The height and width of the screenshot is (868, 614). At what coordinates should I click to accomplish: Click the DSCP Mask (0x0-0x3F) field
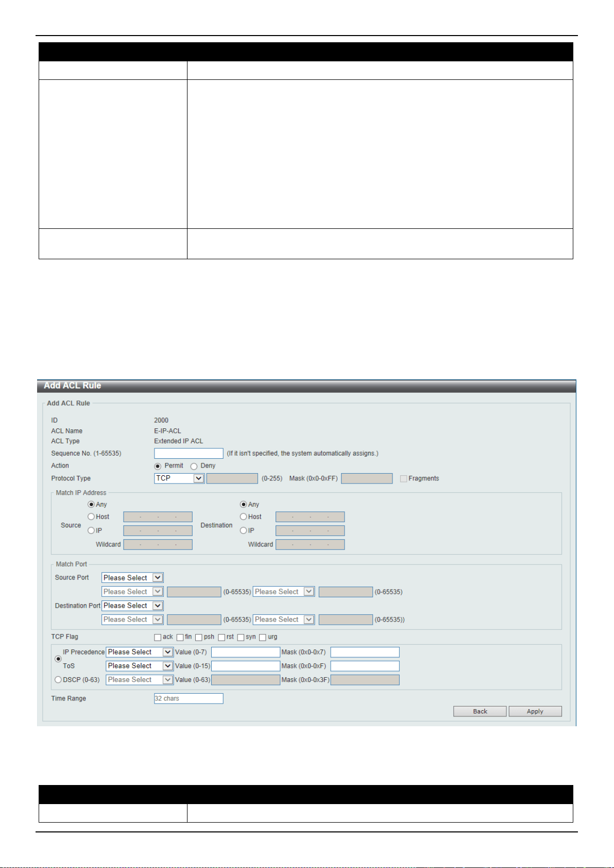point(365,680)
